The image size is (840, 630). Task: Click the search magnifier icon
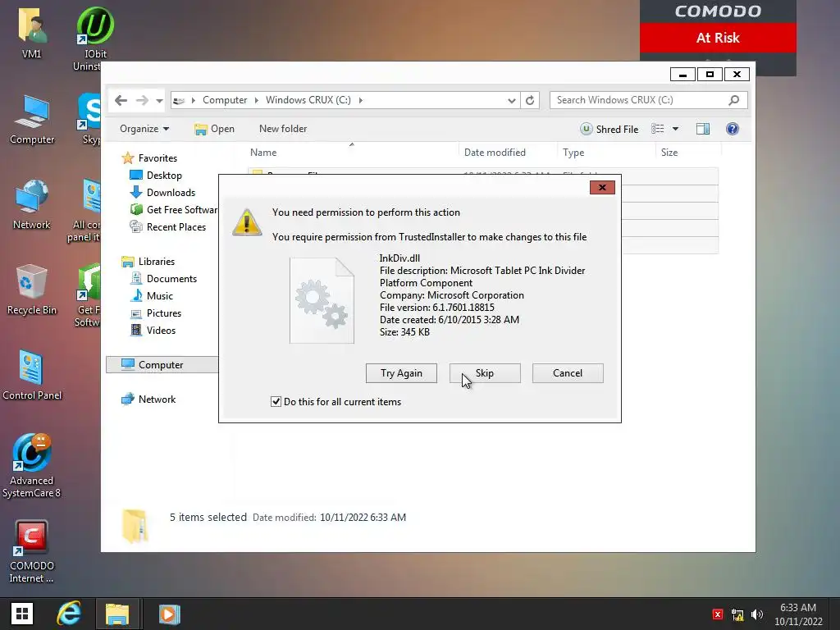734,100
